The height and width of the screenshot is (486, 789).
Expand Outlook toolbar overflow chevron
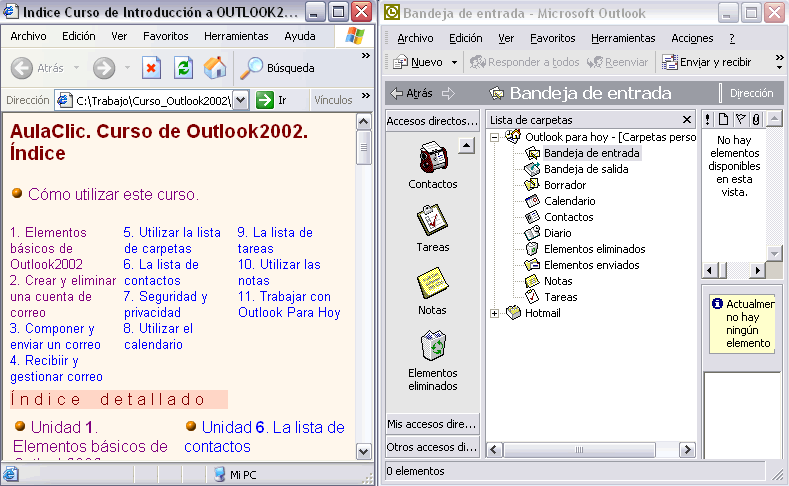[x=779, y=62]
